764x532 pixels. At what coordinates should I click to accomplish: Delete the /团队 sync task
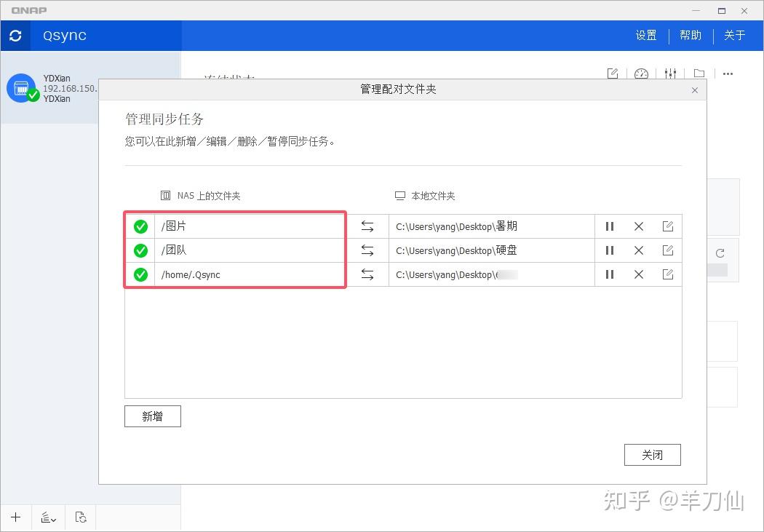coord(639,250)
